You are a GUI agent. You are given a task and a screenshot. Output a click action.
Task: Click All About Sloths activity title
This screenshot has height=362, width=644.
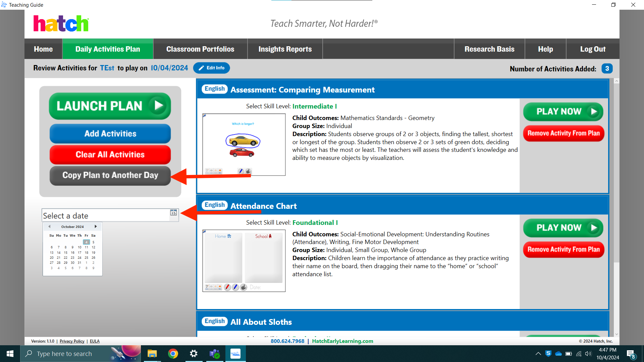tap(261, 322)
